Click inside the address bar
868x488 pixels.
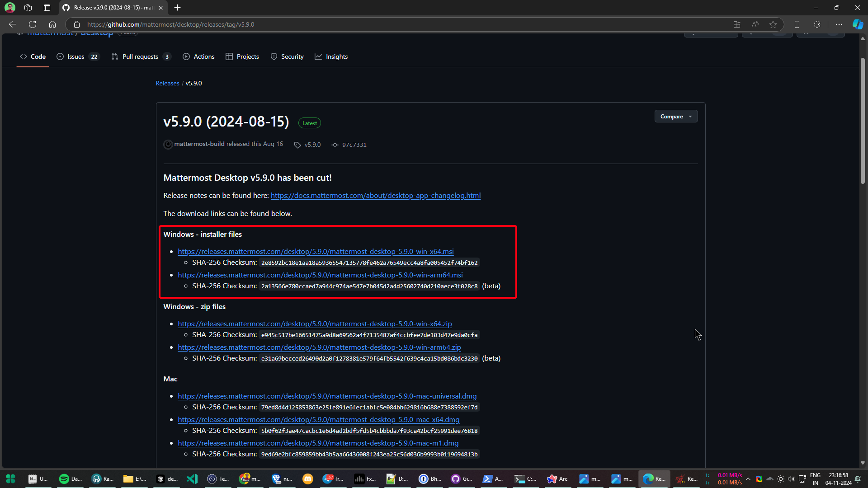coord(271,24)
